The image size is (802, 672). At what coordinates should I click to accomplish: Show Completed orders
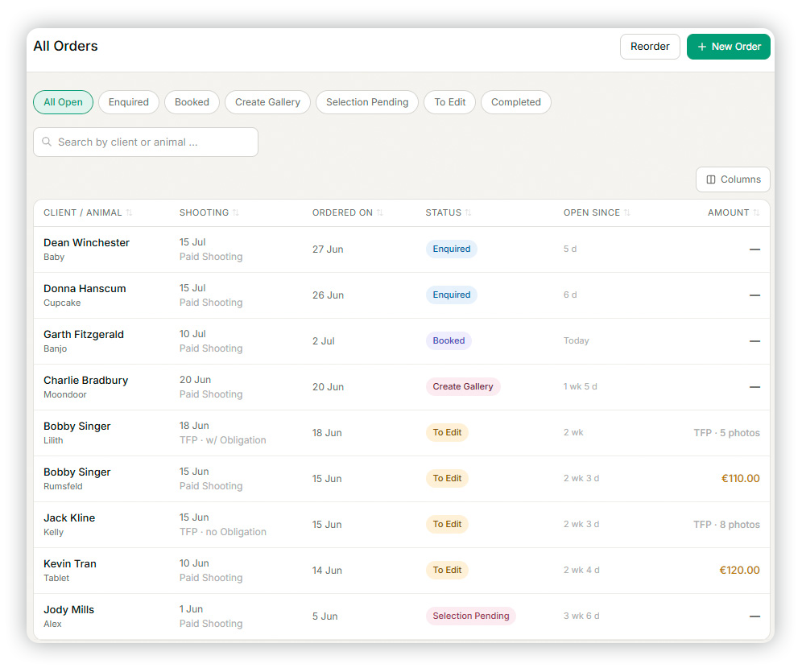pyautogui.click(x=515, y=102)
